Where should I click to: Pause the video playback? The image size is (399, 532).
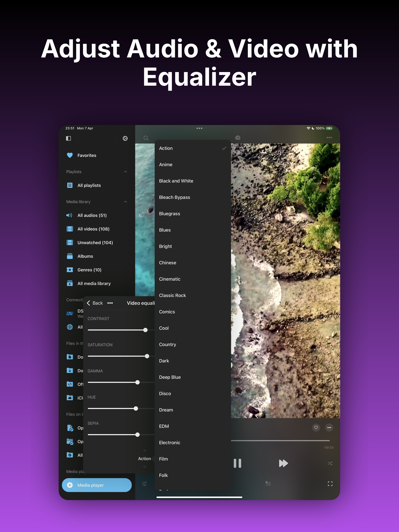click(237, 463)
